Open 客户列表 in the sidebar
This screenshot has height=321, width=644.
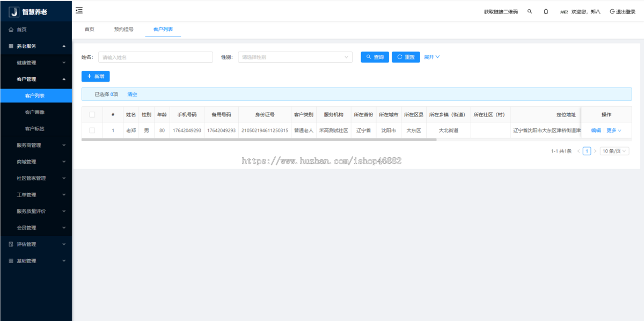pyautogui.click(x=36, y=96)
